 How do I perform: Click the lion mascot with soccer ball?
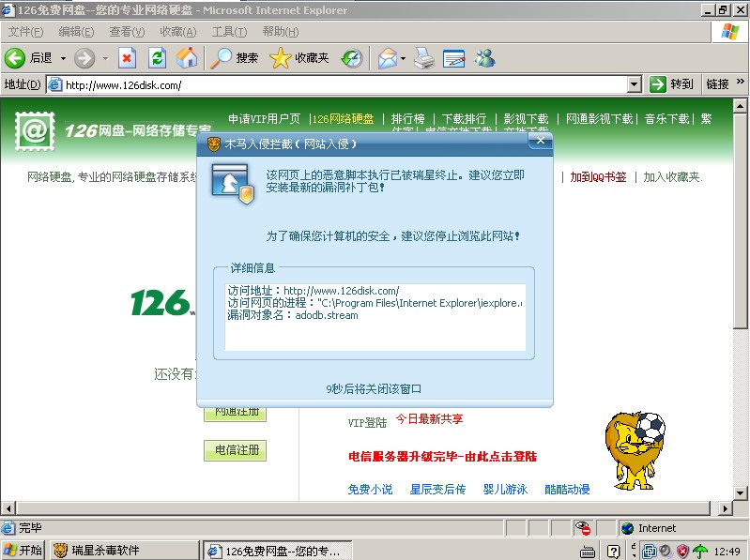(x=635, y=450)
